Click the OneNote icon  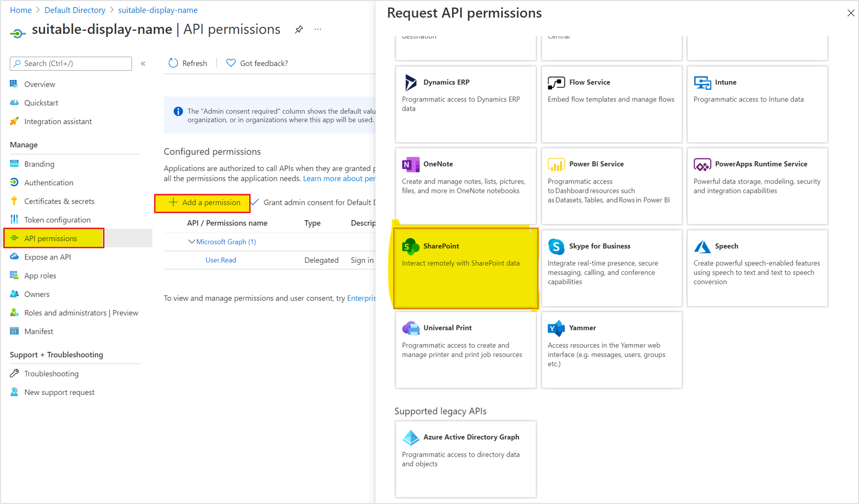(x=411, y=164)
